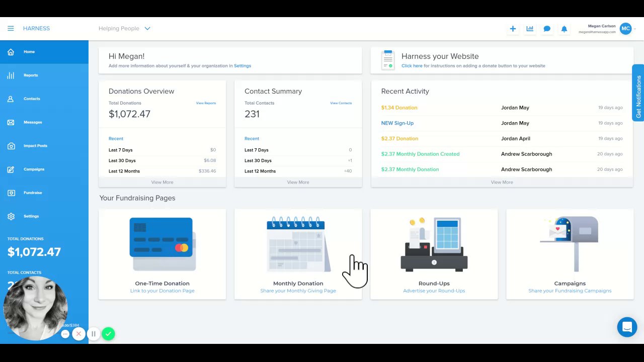
Task: Open the chat bubble icon in top bar
Action: pos(547,29)
